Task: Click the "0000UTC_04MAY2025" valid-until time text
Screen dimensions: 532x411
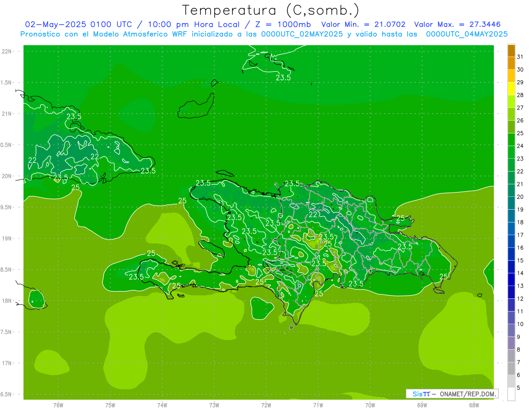Action: pyautogui.click(x=467, y=34)
